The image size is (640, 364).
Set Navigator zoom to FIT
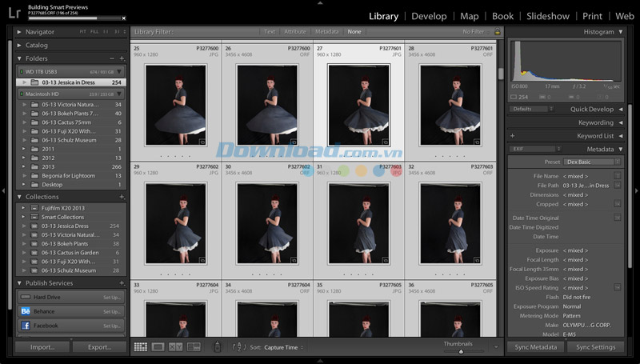click(x=83, y=32)
